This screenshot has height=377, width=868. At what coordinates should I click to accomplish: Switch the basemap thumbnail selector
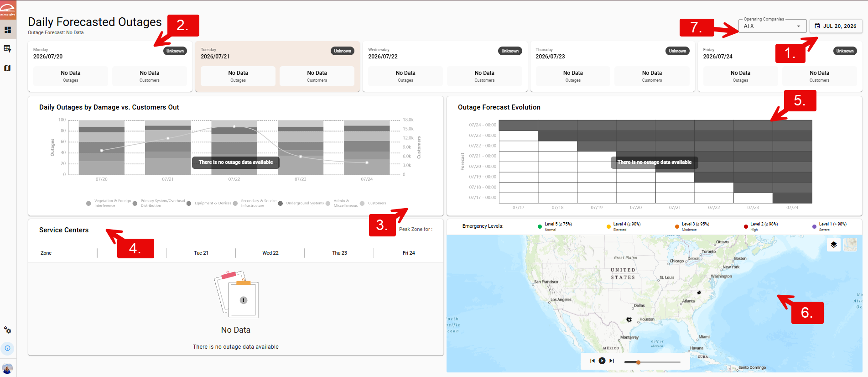click(x=850, y=245)
